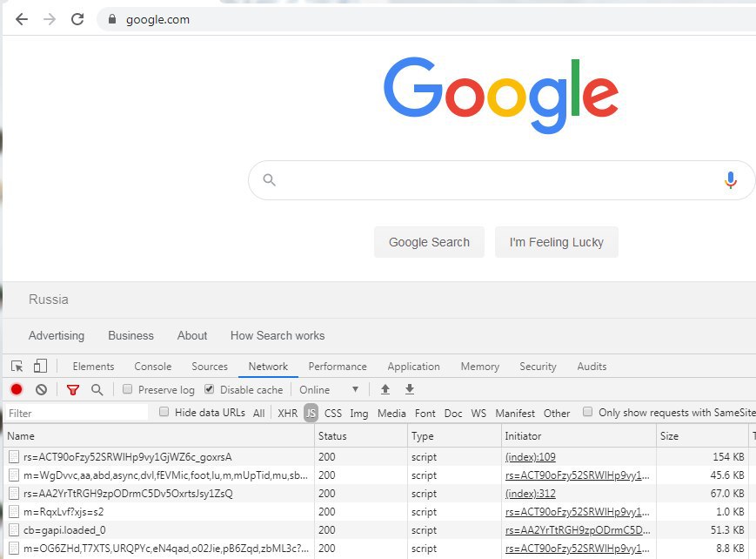
Task: Activate the DevTools inspect element picker
Action: (17, 367)
